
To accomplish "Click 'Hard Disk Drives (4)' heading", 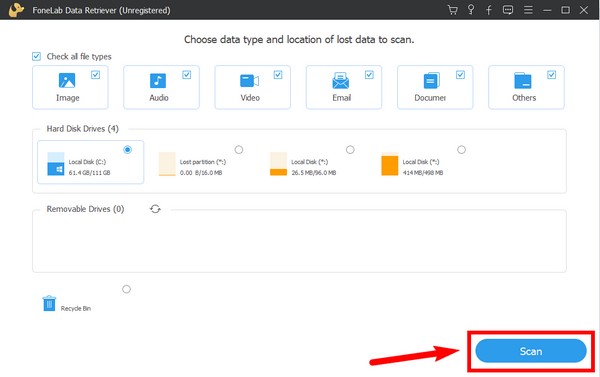I will pyautogui.click(x=83, y=129).
